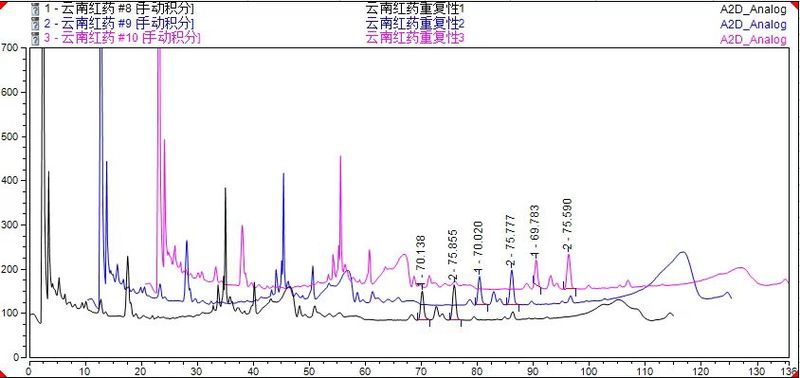Click the 20 tick on the time axis

[141, 372]
